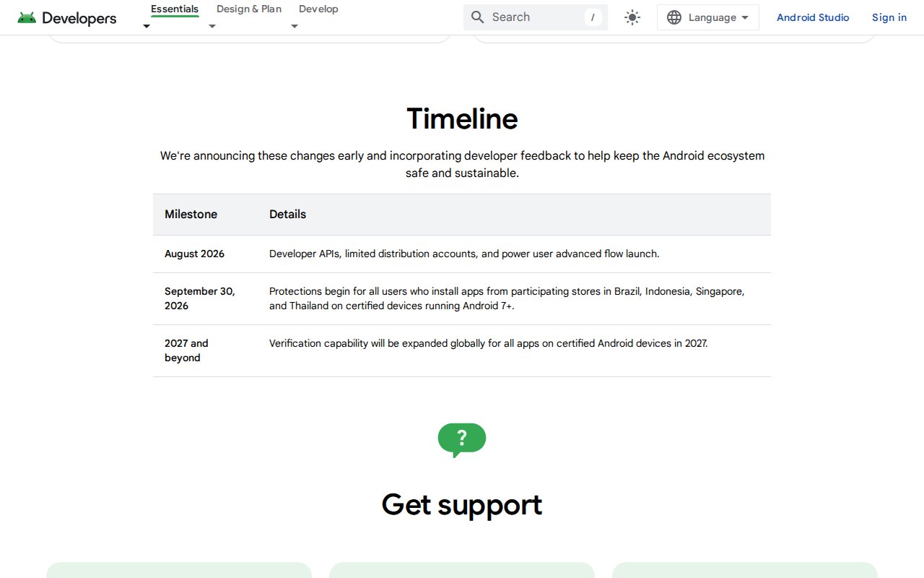Click the announcing changes early paragraph
This screenshot has height=578, width=924.
coord(462,164)
